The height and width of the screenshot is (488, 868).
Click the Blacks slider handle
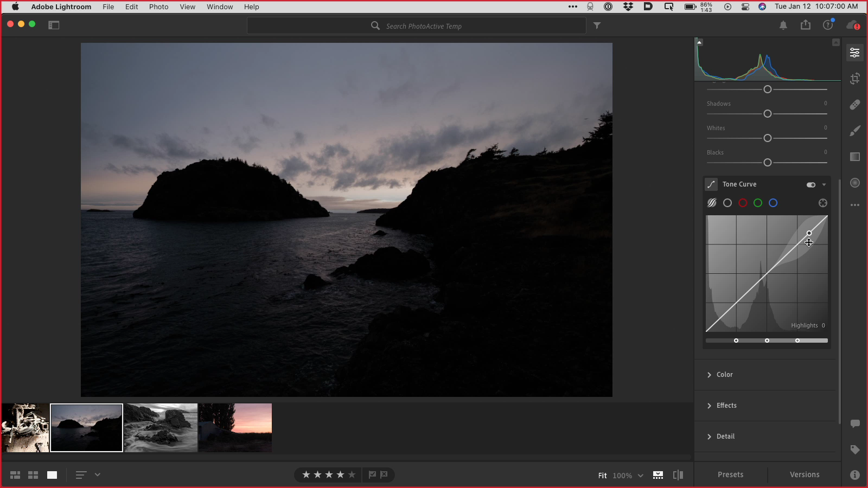point(767,163)
